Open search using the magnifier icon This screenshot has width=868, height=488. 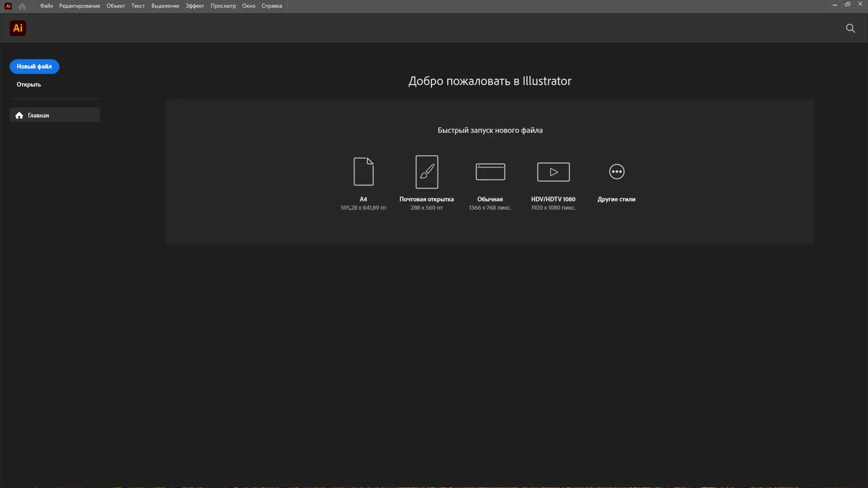coord(850,28)
